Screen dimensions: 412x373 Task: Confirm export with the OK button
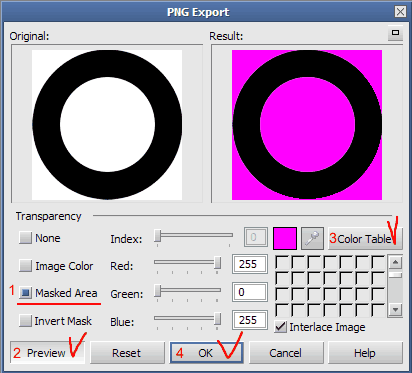pos(206,352)
